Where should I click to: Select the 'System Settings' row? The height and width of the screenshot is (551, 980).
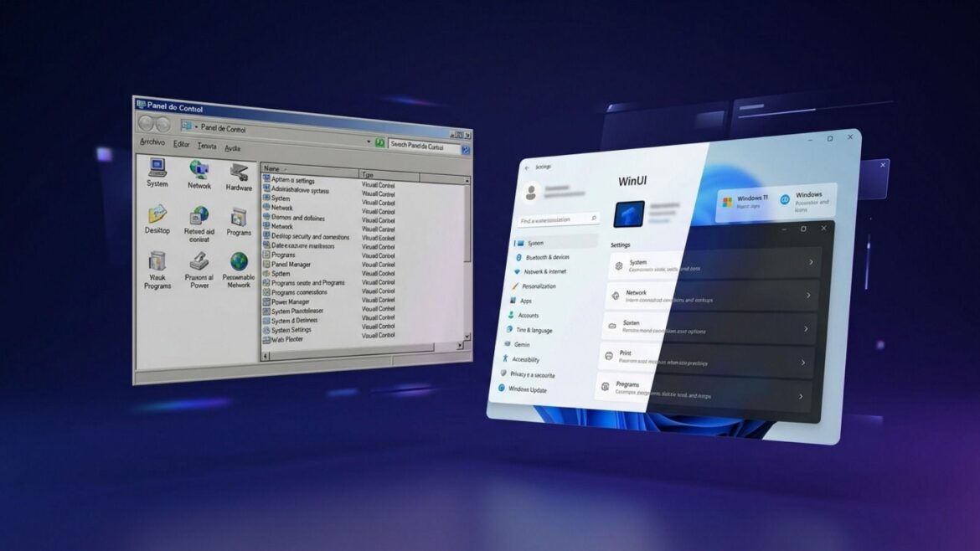pyautogui.click(x=286, y=330)
